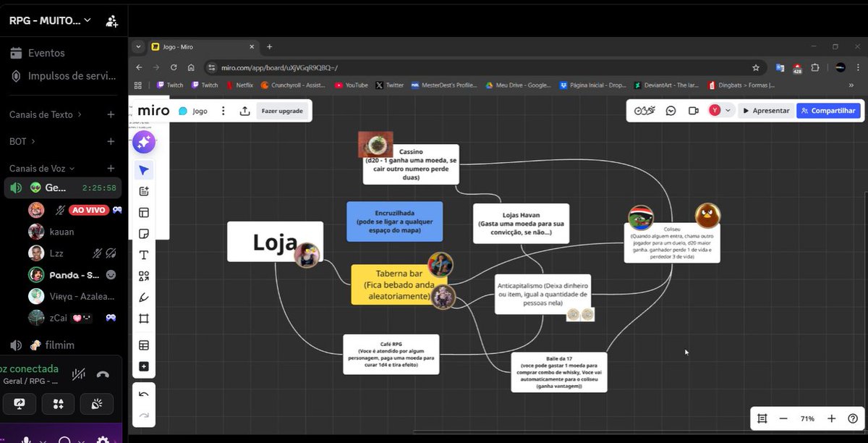Select the yellow Taberna bar card

pyautogui.click(x=399, y=284)
